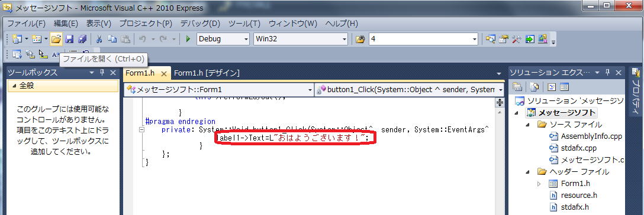
Task: Click the last icon before the toolbar overflow
Action: pos(543,39)
